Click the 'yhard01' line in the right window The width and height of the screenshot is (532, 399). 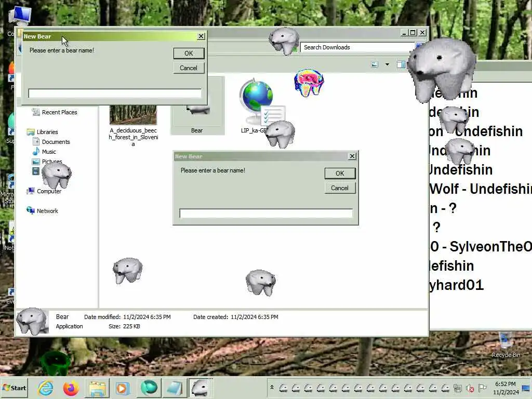(x=457, y=285)
